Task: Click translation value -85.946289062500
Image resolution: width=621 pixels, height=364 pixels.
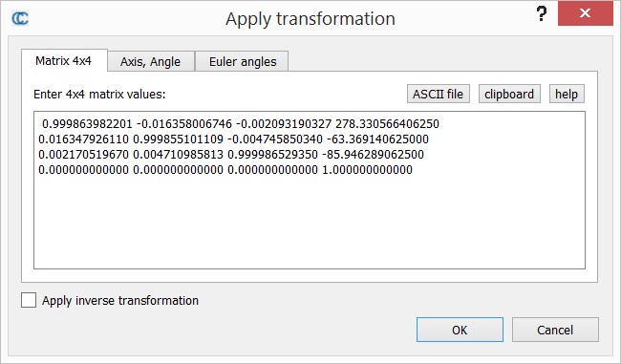Action: pos(373,155)
